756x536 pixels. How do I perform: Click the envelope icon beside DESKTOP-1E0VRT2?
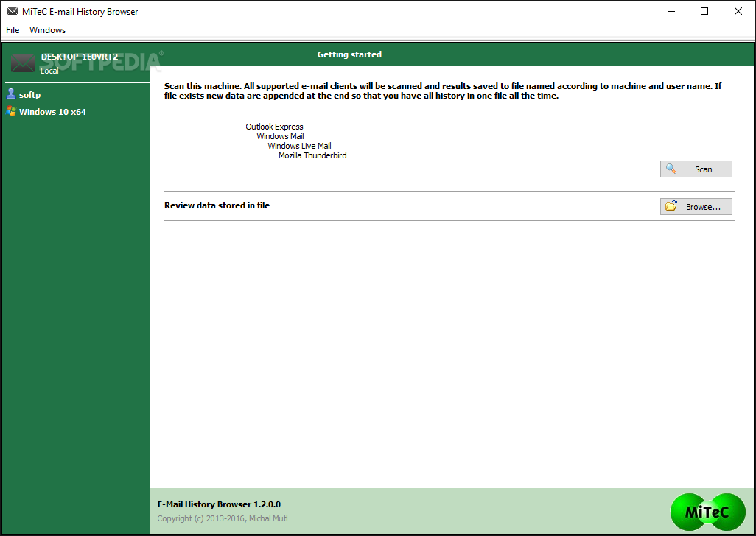click(23, 63)
